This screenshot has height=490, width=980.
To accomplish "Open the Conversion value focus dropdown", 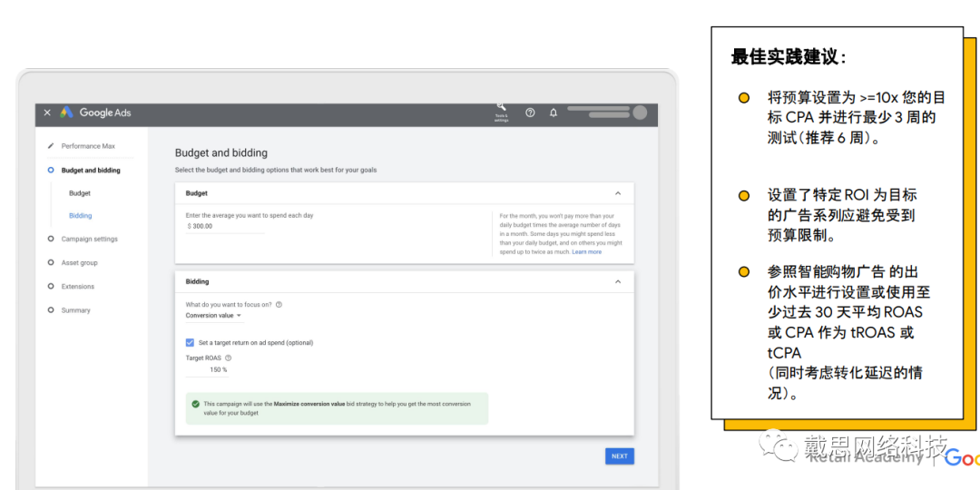I will pos(214,316).
